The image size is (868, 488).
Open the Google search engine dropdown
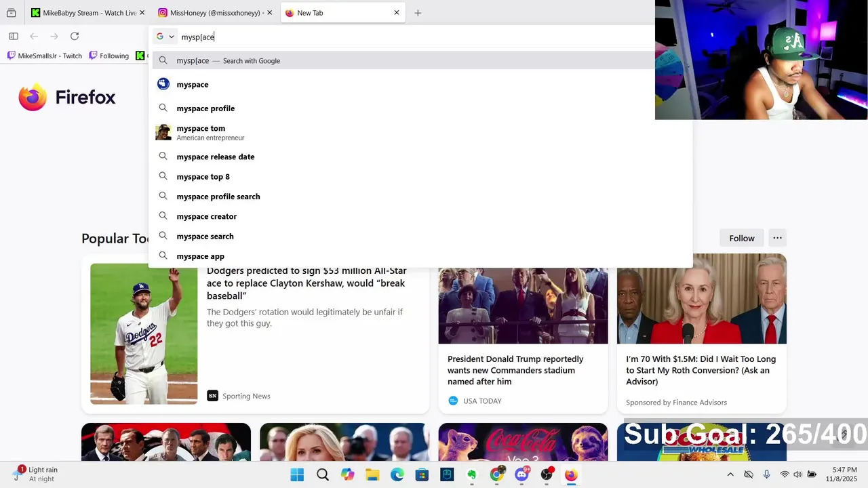(165, 37)
